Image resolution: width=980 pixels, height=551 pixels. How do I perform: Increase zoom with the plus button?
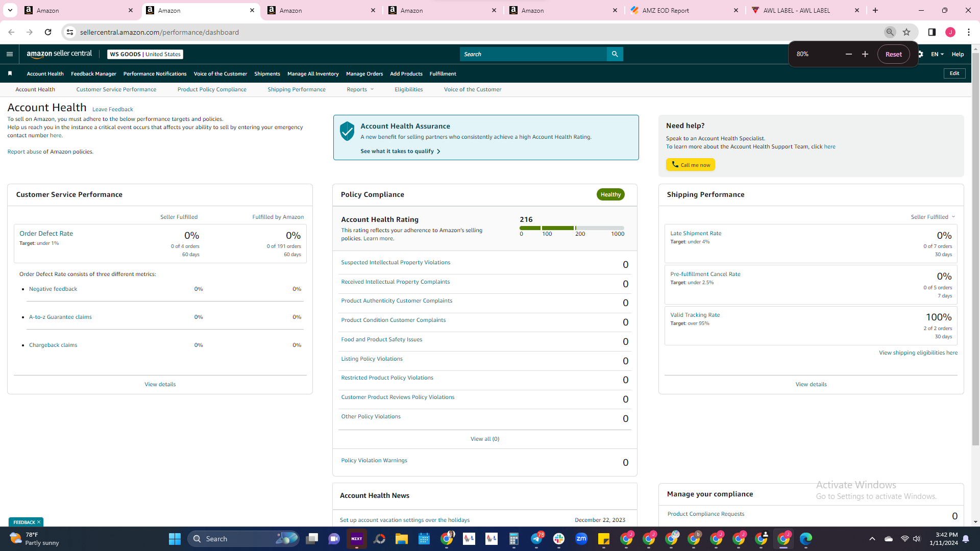pos(865,54)
